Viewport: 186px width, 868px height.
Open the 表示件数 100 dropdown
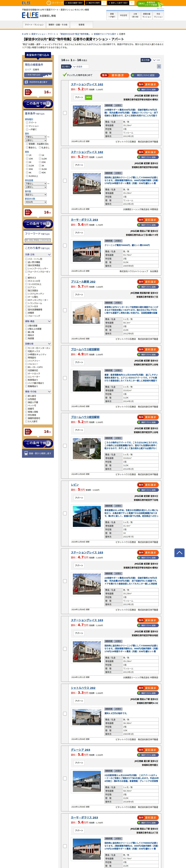pos(156,60)
